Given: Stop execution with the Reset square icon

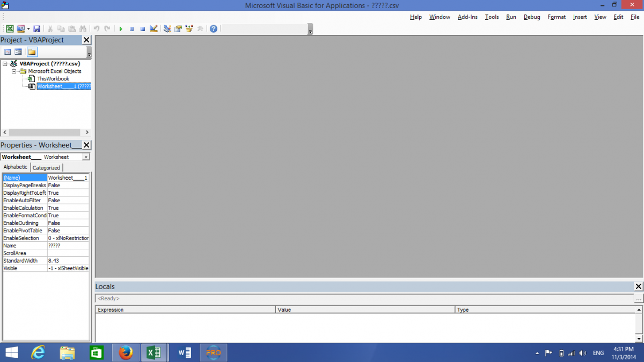Looking at the screenshot, I should (x=142, y=28).
